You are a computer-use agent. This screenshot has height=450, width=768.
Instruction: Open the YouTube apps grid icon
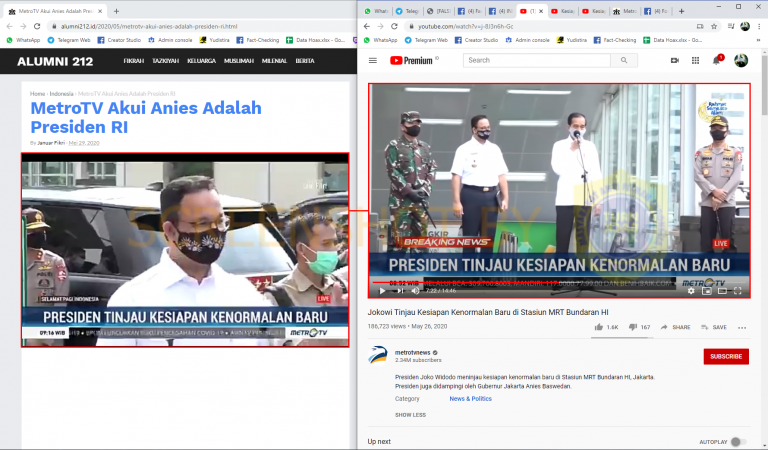coord(695,60)
